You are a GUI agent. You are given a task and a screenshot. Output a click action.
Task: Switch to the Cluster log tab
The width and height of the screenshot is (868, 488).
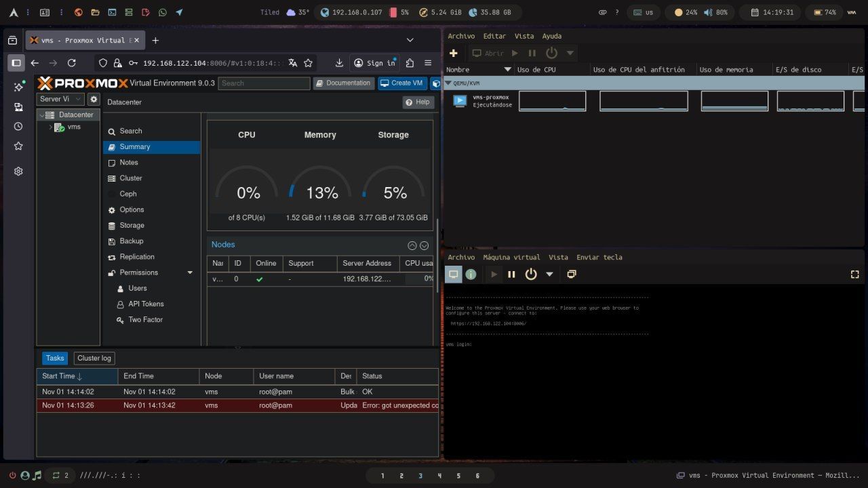click(94, 358)
